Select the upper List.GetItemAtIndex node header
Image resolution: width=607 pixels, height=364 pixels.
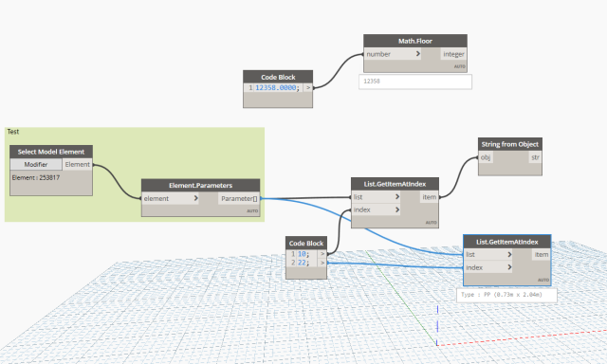[395, 184]
